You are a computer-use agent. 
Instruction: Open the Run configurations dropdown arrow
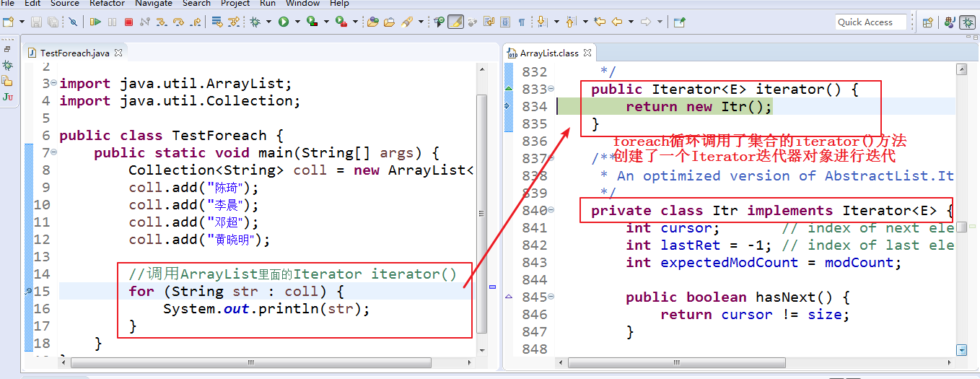coord(297,22)
